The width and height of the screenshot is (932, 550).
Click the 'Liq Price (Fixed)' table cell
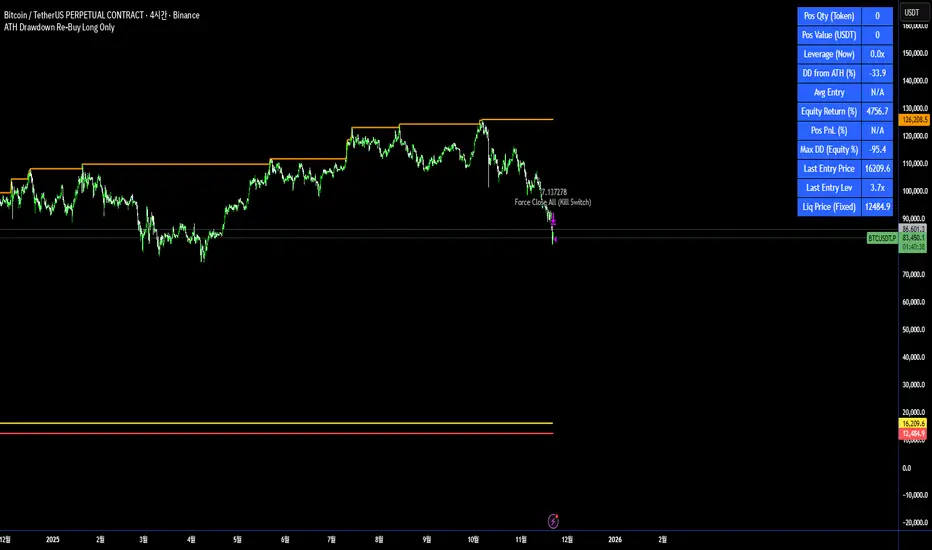tap(829, 206)
